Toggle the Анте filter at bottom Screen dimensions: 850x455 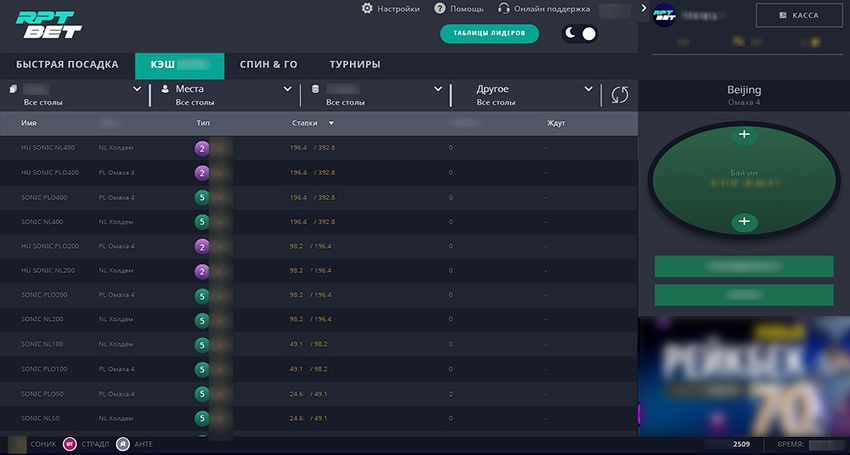(x=122, y=444)
